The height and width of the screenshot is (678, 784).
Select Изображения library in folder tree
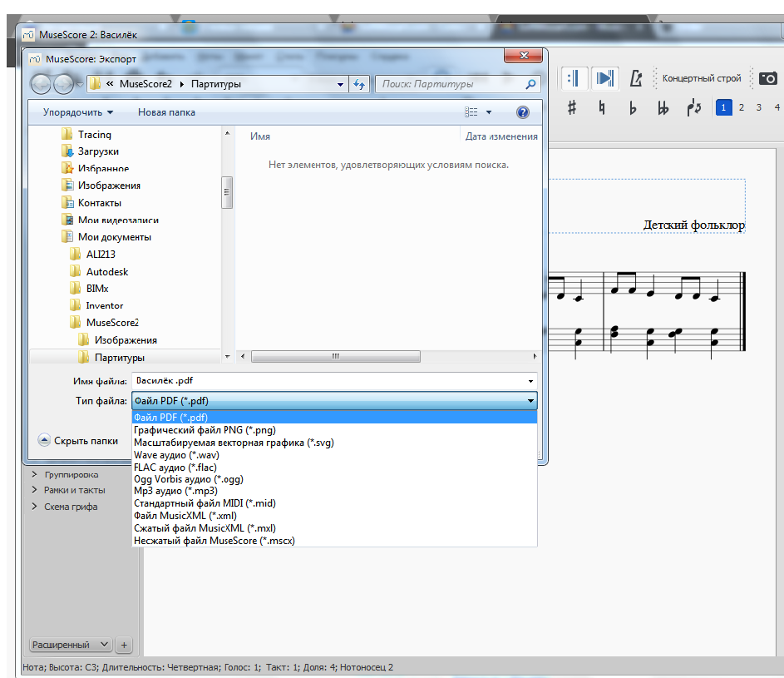click(109, 186)
